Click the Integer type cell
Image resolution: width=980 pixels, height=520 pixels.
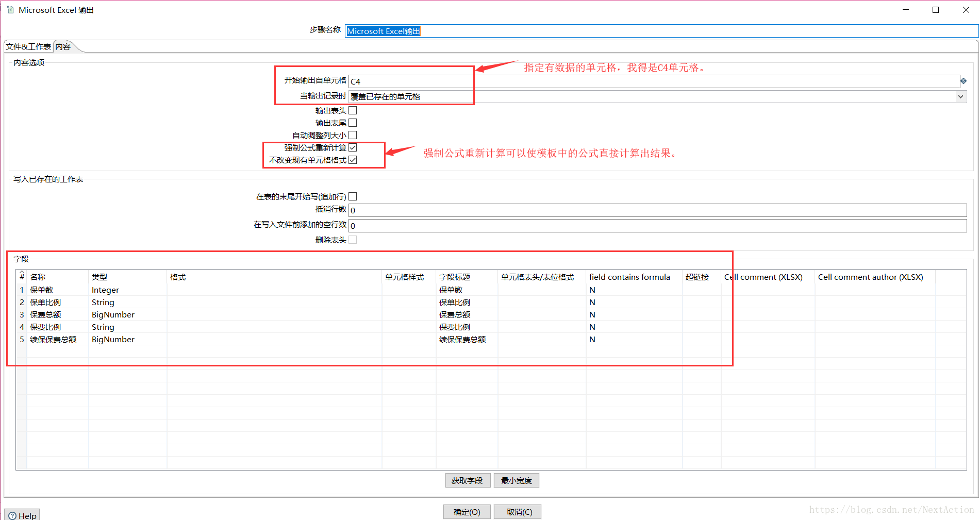(128, 290)
